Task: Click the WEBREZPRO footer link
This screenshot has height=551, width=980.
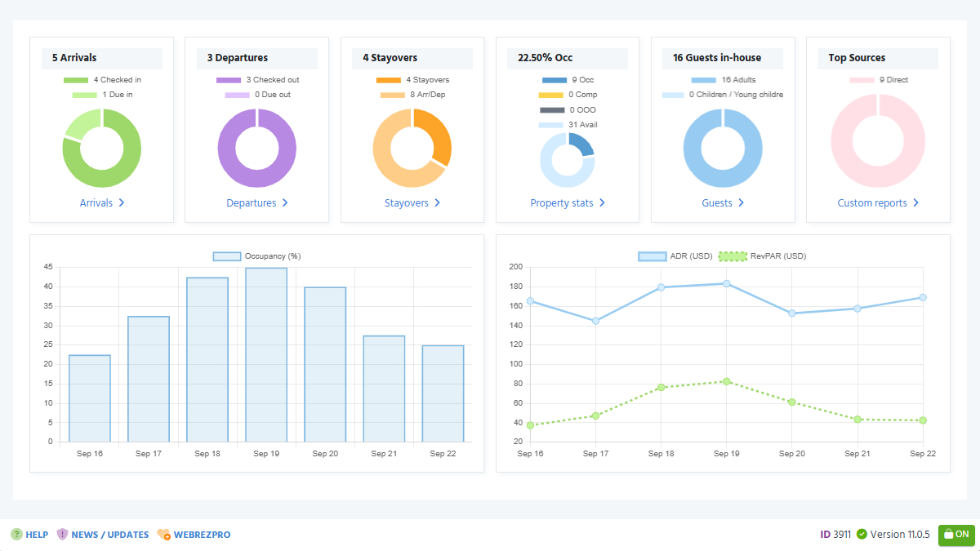Action: tap(203, 535)
